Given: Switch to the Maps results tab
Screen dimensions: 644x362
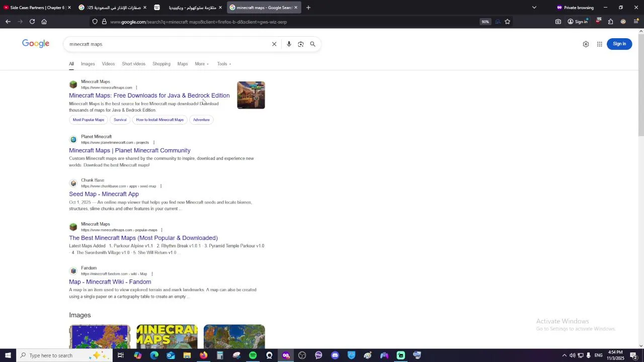Looking at the screenshot, I should 183,64.
